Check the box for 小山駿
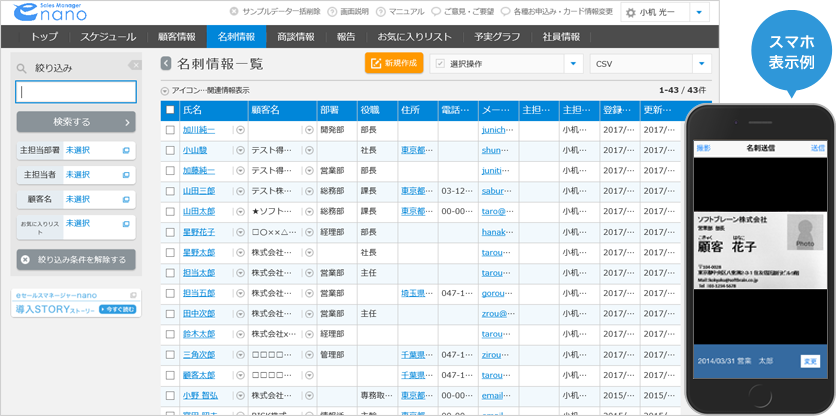 point(170,150)
